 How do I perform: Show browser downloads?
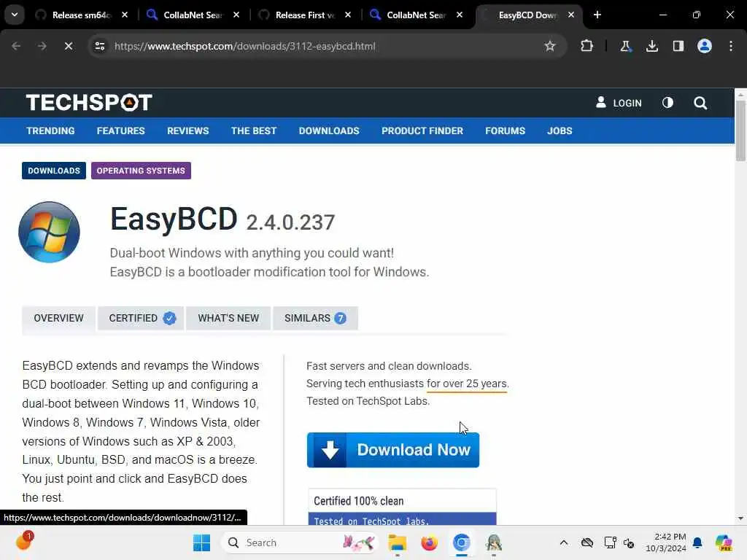tap(651, 46)
